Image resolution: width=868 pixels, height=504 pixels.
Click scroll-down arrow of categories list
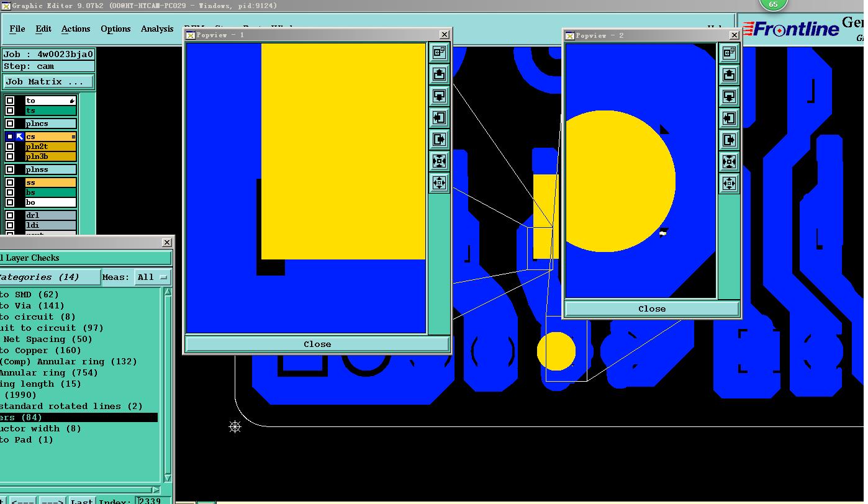pyautogui.click(x=168, y=478)
